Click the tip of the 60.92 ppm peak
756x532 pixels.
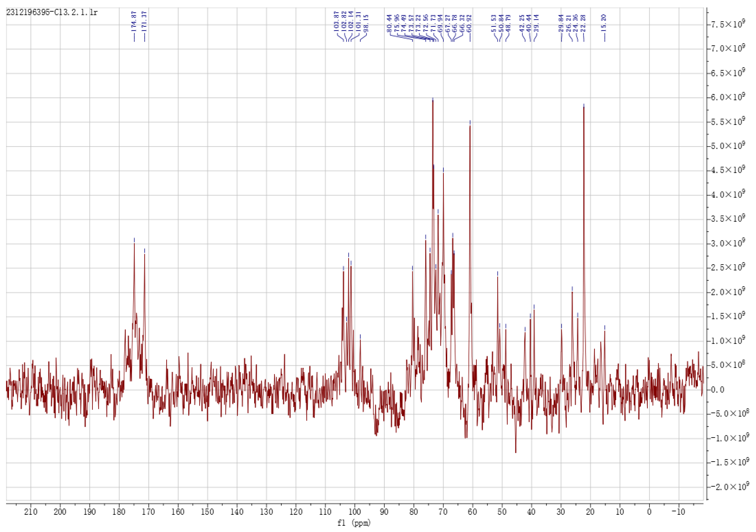click(470, 126)
